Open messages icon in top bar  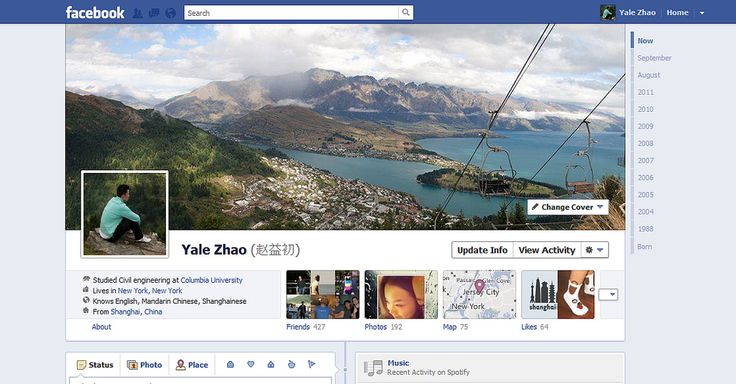(x=154, y=13)
